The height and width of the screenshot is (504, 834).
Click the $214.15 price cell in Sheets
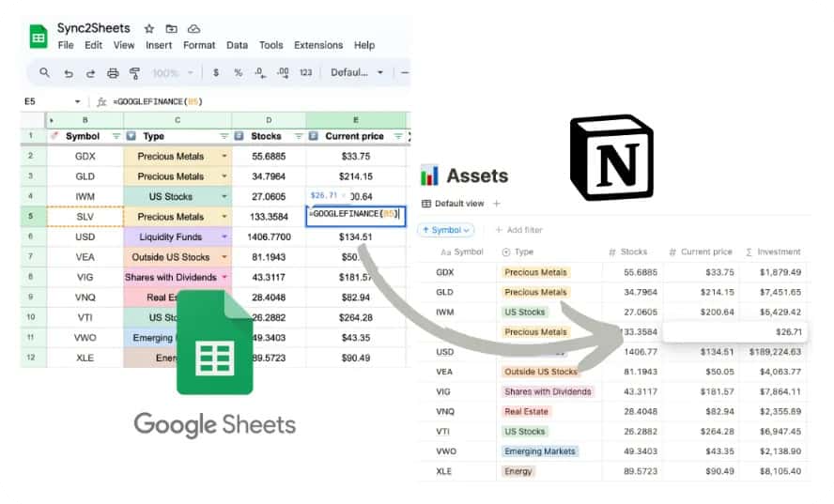(356, 176)
